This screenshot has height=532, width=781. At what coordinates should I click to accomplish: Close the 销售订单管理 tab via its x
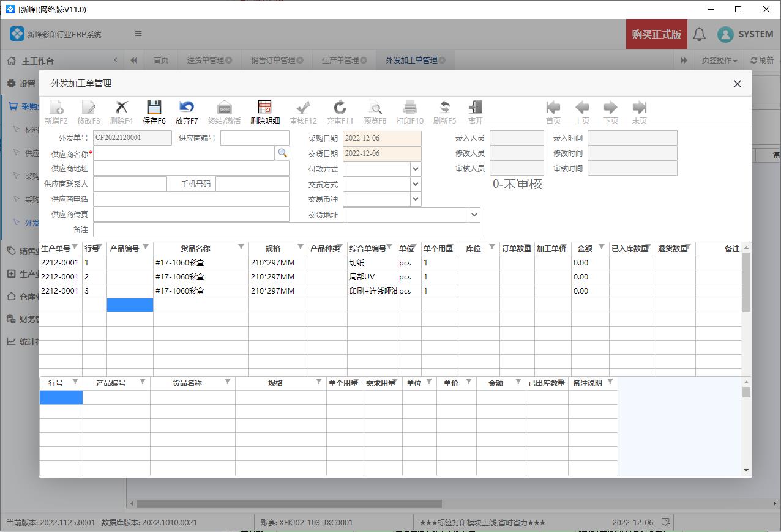300,60
